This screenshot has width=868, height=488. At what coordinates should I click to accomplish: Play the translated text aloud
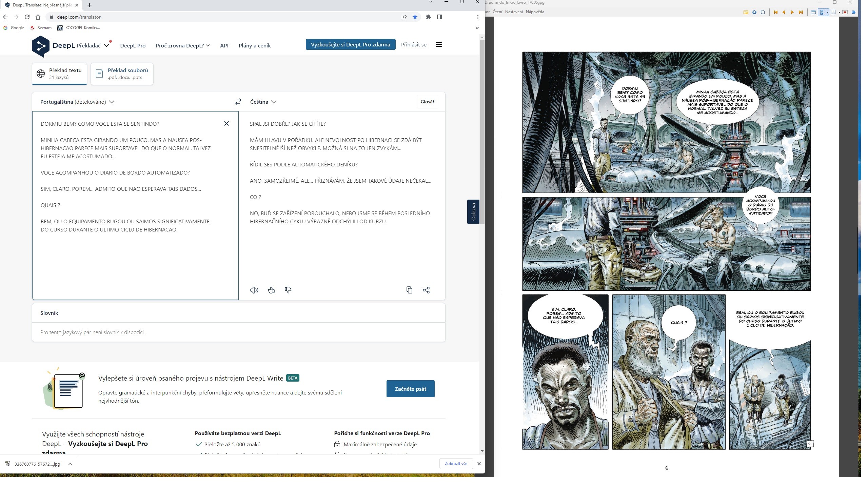click(x=254, y=290)
